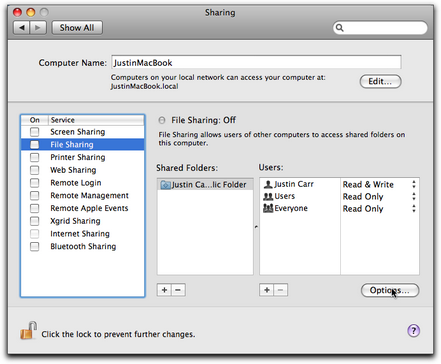The height and width of the screenshot is (364, 441).
Task: Open Users group Read Only permission menu
Action: (380, 197)
